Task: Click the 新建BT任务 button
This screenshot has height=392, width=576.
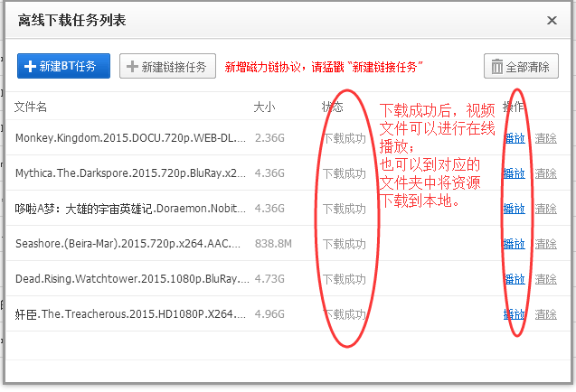Action: click(63, 66)
